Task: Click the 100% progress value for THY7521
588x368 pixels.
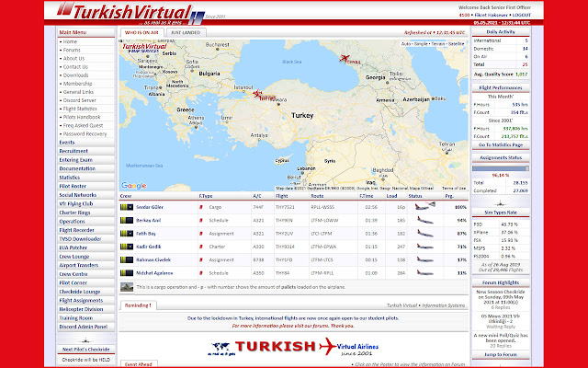Action: (460, 207)
